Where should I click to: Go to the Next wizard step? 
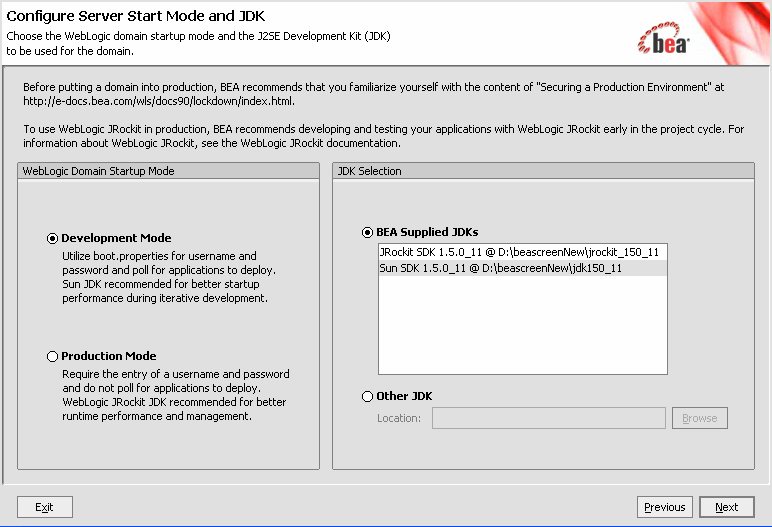click(x=727, y=507)
